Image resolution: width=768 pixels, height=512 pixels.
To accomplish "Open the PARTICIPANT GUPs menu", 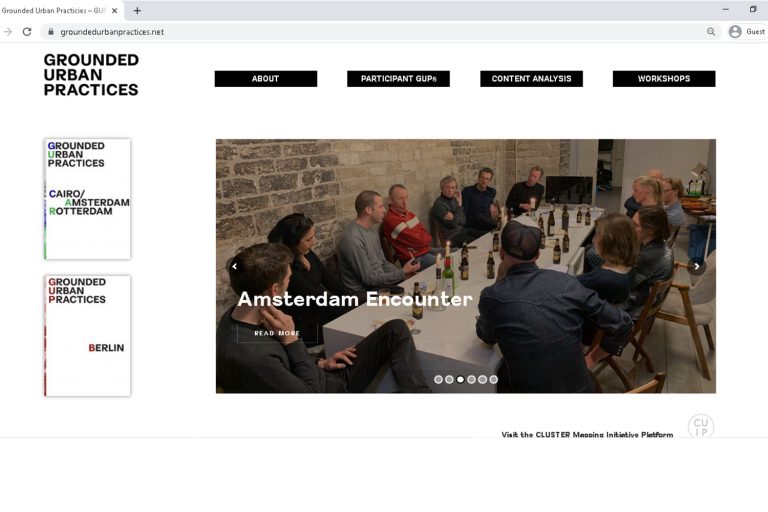I will point(398,79).
